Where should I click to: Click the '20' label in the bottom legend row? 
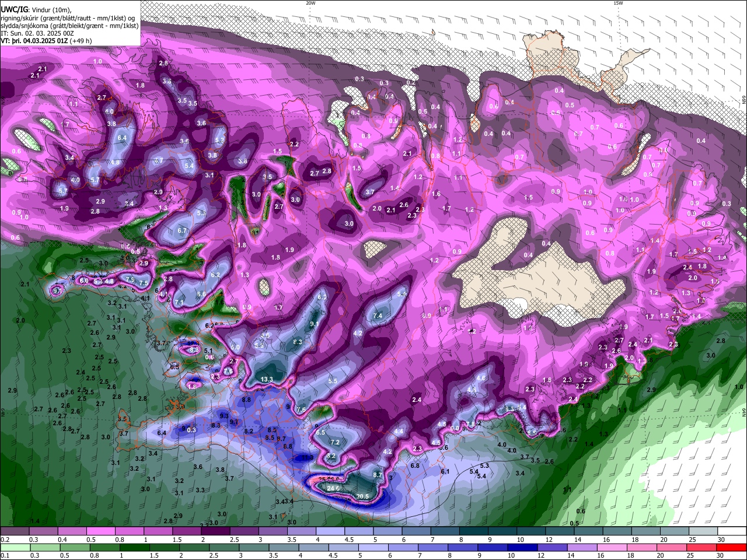point(659,555)
